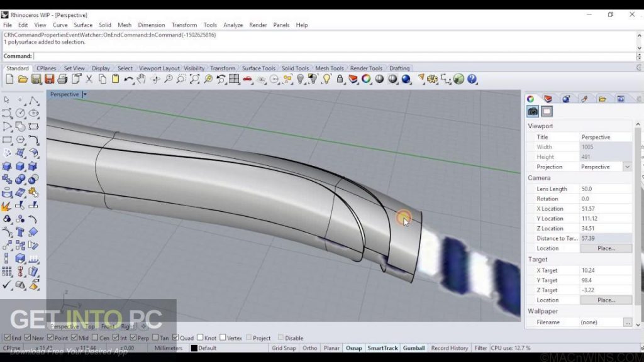The width and height of the screenshot is (644, 362).
Task: Toggle SmartTrack in status bar
Action: pos(382,348)
